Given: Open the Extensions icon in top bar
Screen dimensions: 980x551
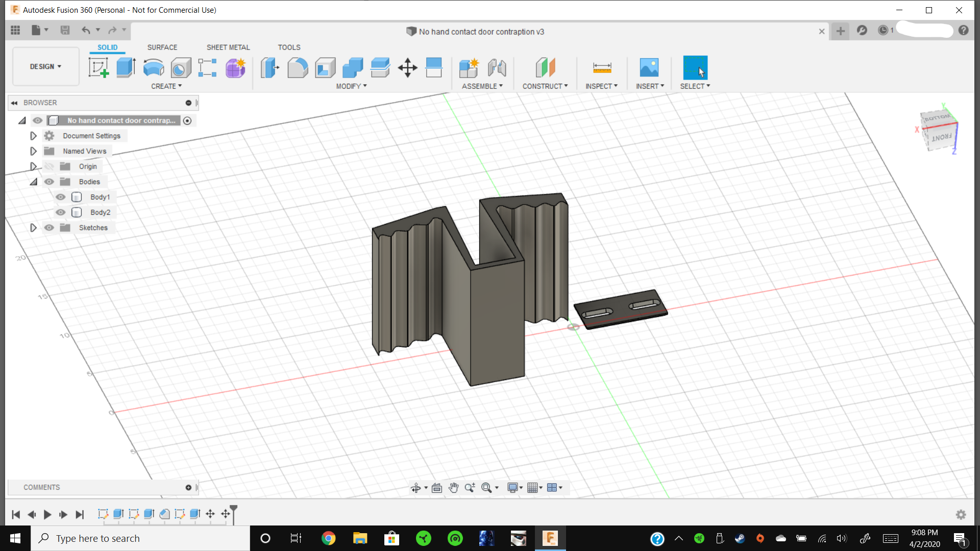Looking at the screenshot, I should [862, 31].
